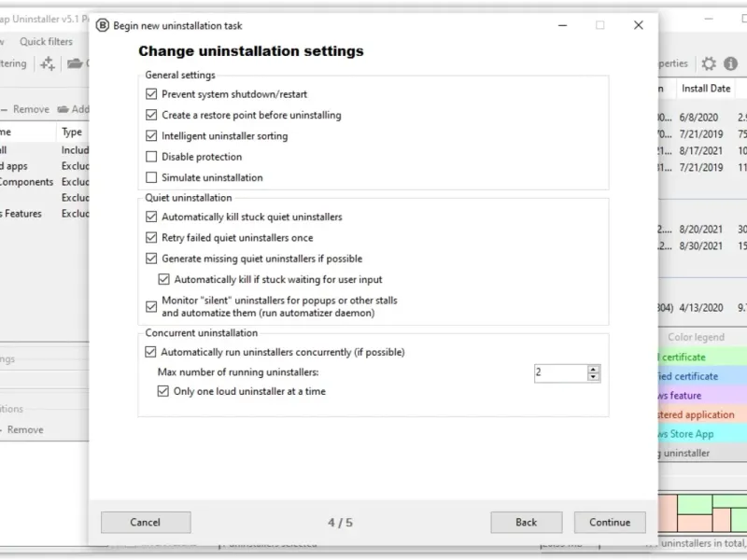Open the settings gear icon
This screenshot has height=560, width=747.
click(709, 63)
